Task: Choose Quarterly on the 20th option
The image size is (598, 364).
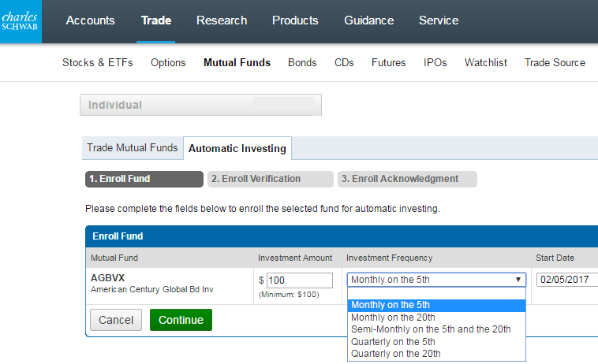Action: click(x=436, y=354)
